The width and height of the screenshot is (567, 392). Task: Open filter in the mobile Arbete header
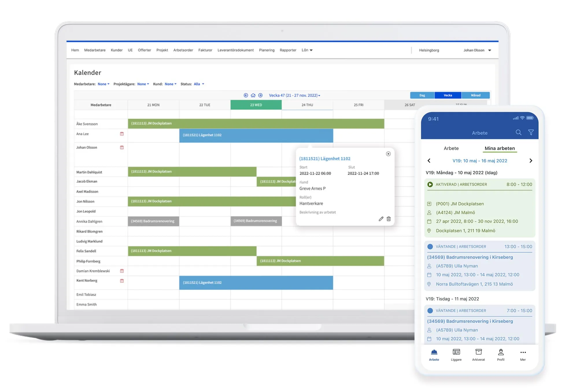tap(531, 132)
